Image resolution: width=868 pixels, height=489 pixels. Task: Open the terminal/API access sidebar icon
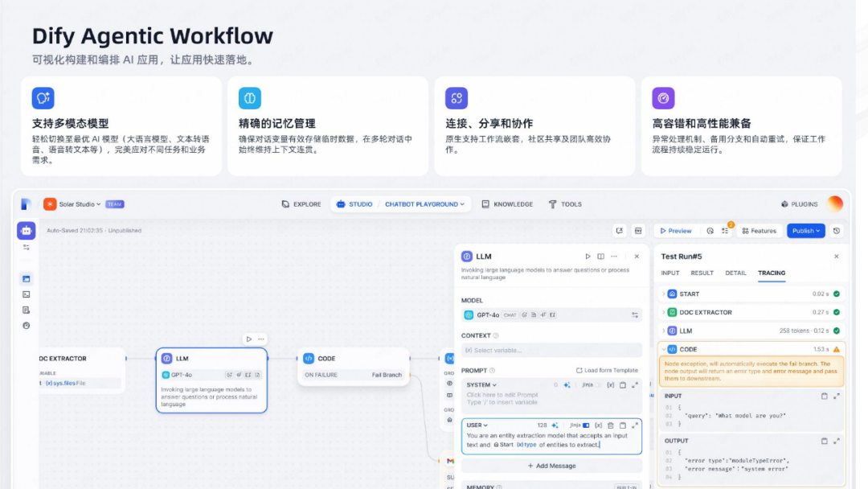point(26,294)
